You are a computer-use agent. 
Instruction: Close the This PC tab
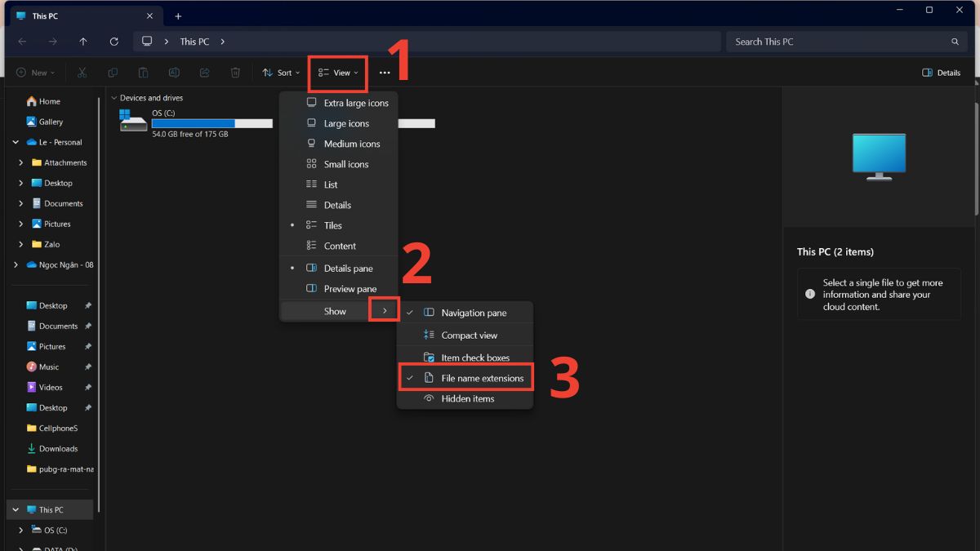149,16
